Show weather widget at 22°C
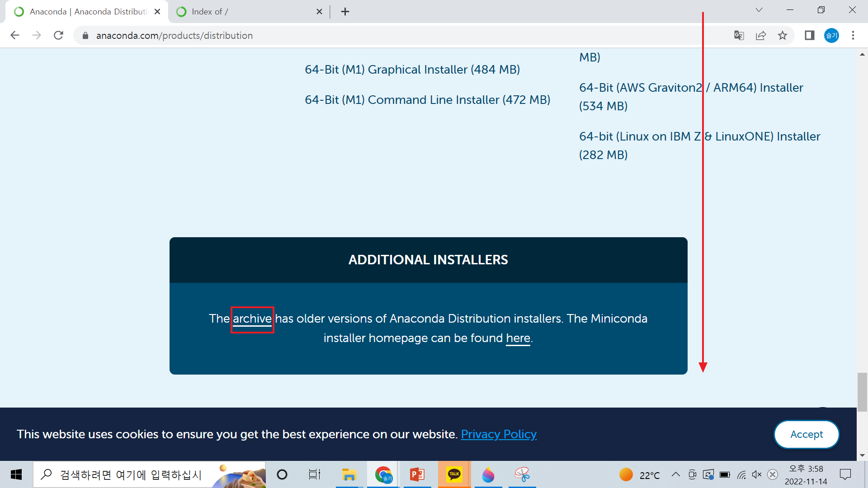The width and height of the screenshot is (868, 488). pos(640,475)
